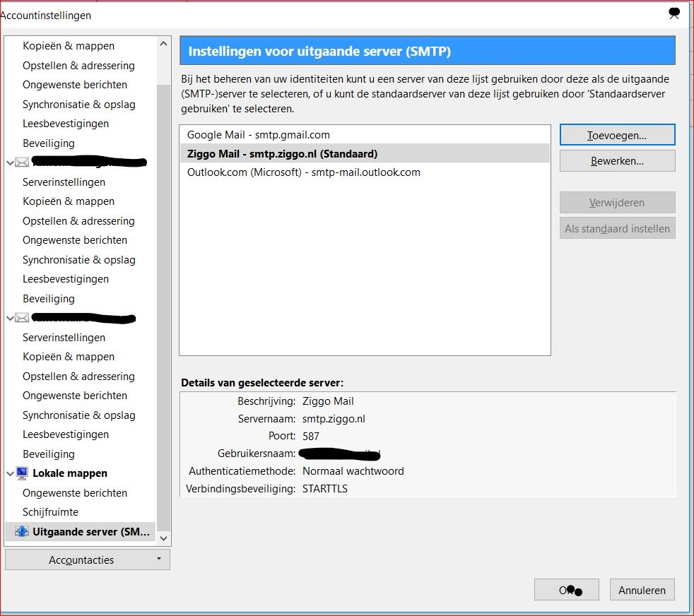Image resolution: width=694 pixels, height=616 pixels.
Task: Collapse the Lokale mappen section
Action: pyautogui.click(x=10, y=473)
